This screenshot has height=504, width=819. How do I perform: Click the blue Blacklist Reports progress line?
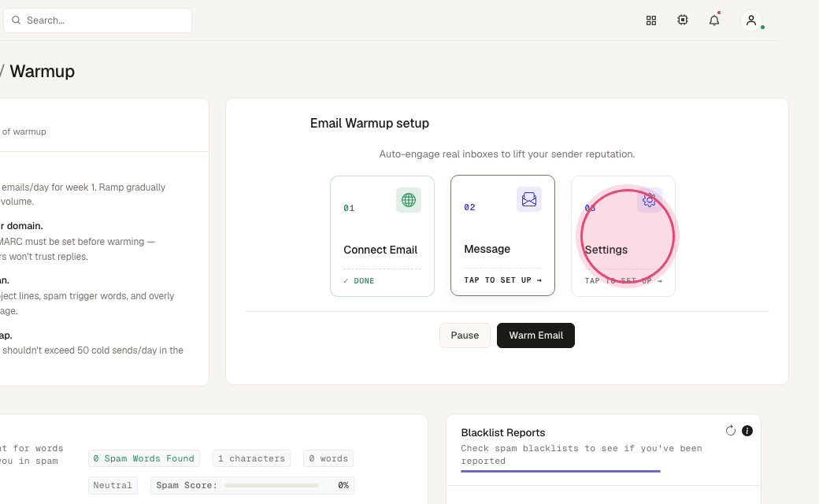coord(561,471)
